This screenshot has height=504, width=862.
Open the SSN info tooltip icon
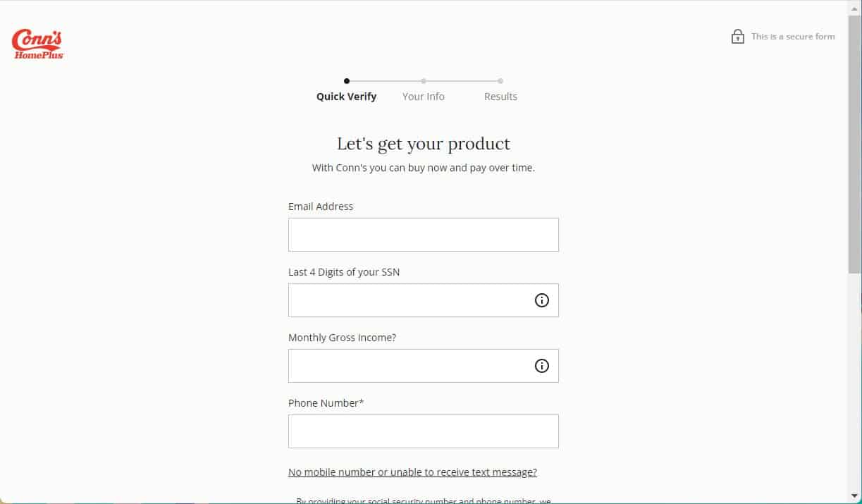(x=541, y=300)
